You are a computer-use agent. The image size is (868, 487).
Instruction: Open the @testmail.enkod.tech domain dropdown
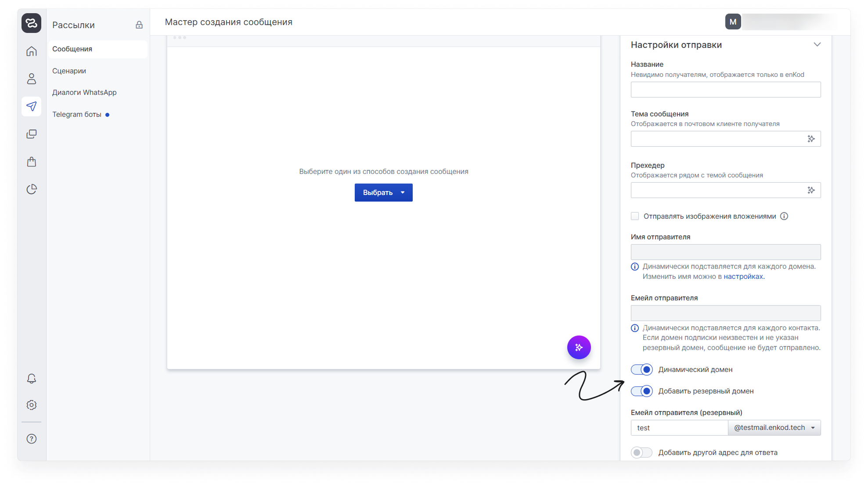pos(774,428)
